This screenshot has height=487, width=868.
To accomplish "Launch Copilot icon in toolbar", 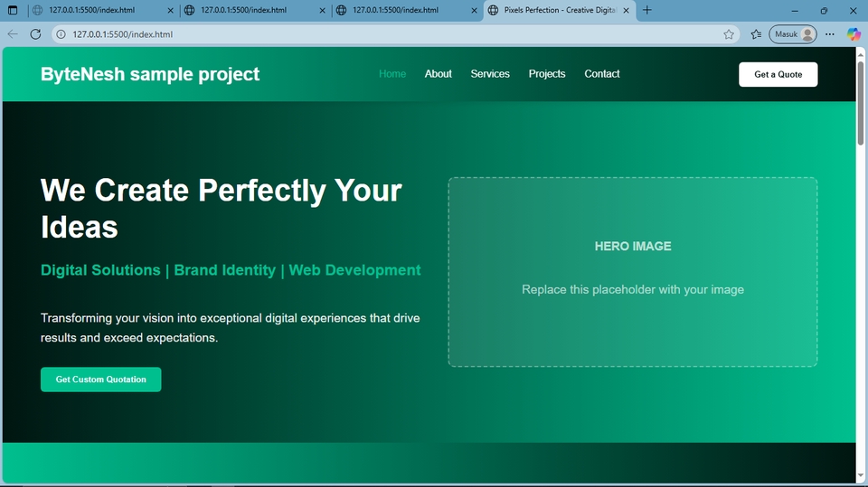I will pyautogui.click(x=853, y=34).
